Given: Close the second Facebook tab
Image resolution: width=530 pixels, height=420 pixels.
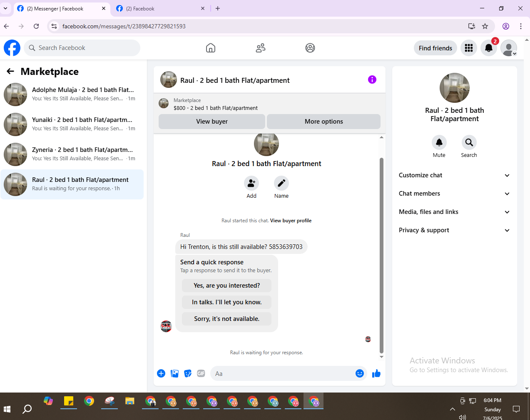Looking at the screenshot, I should [x=203, y=8].
